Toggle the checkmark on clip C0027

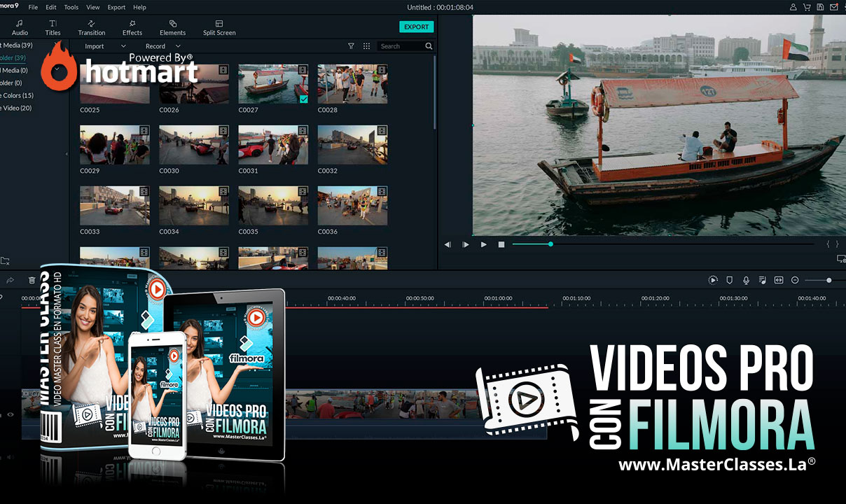303,99
